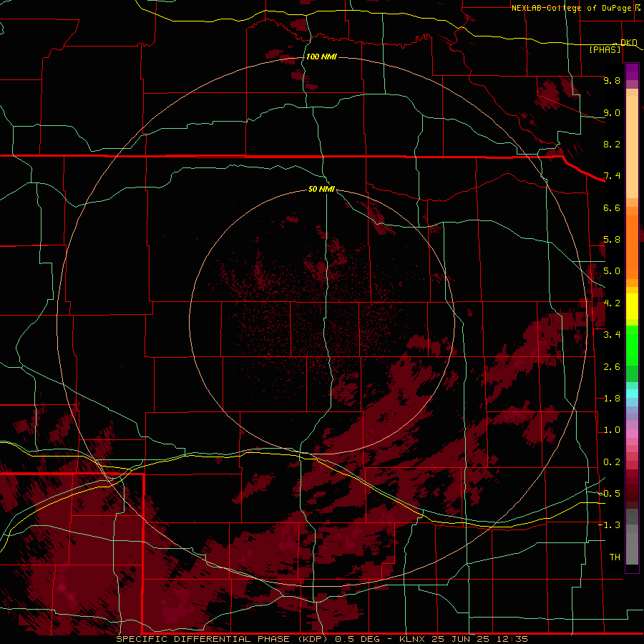Click the 1.8 scale value

point(612,399)
